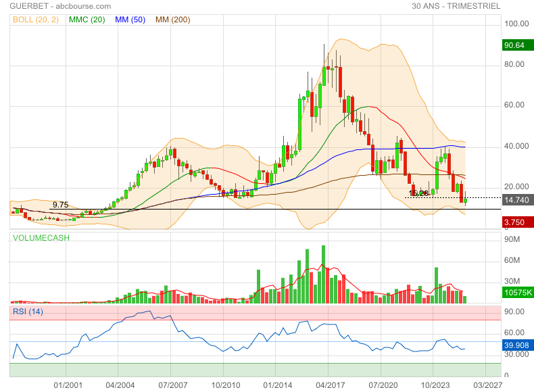This screenshot has height=392, width=534.
Task: Select the gray 14.740 current price badge
Action: pyautogui.click(x=518, y=200)
